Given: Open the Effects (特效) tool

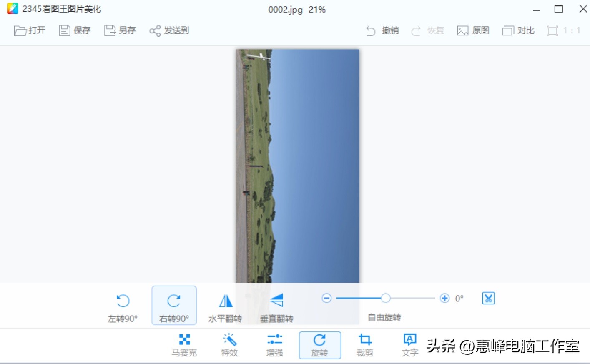Looking at the screenshot, I should 229,345.
